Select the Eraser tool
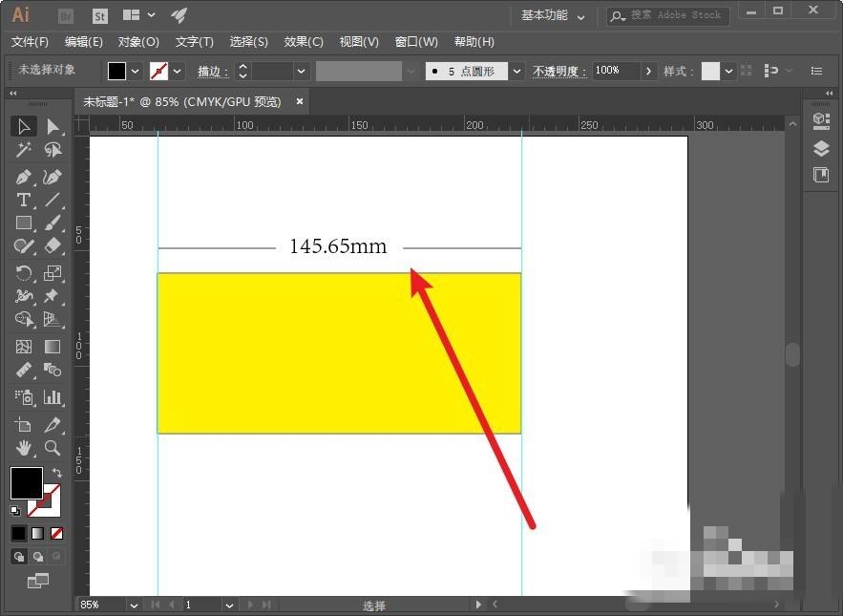 53,245
